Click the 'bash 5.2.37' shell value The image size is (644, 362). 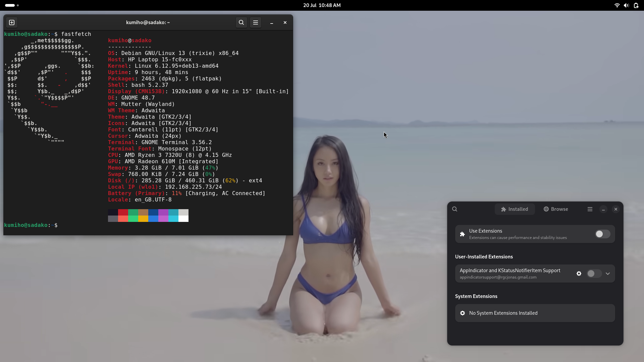[150, 85]
